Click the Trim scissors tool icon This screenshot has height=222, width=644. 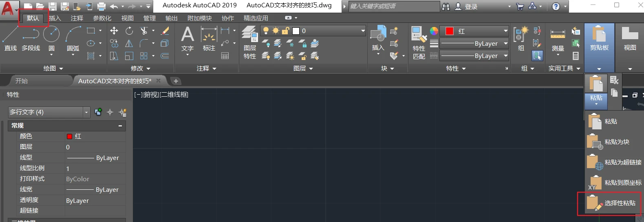(143, 31)
